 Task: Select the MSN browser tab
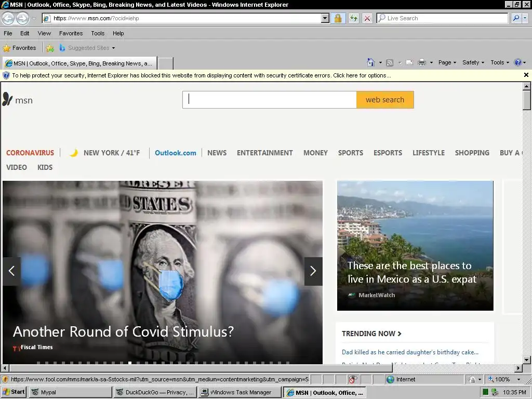click(x=79, y=63)
